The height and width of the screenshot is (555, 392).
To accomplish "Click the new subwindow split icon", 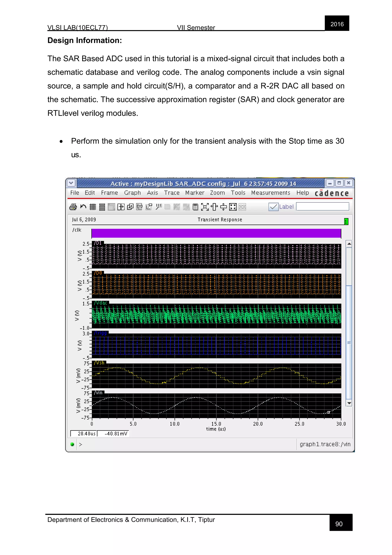I will click(121, 207).
